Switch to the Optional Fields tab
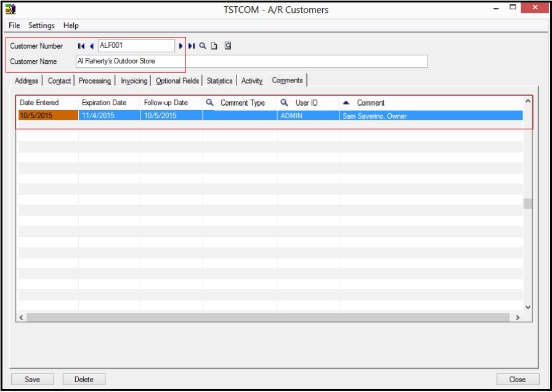 [x=177, y=81]
